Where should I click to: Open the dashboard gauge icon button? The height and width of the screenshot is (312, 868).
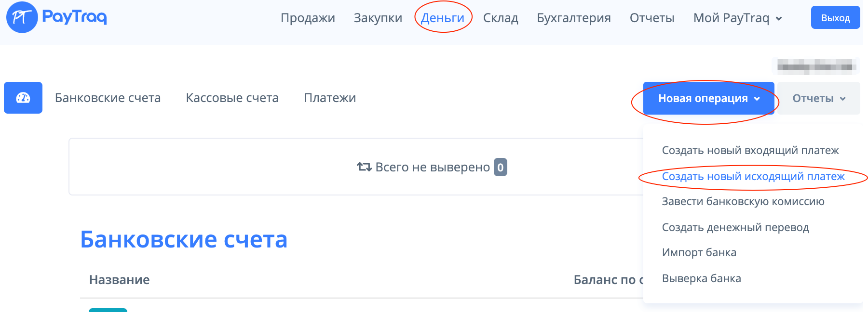click(x=23, y=98)
